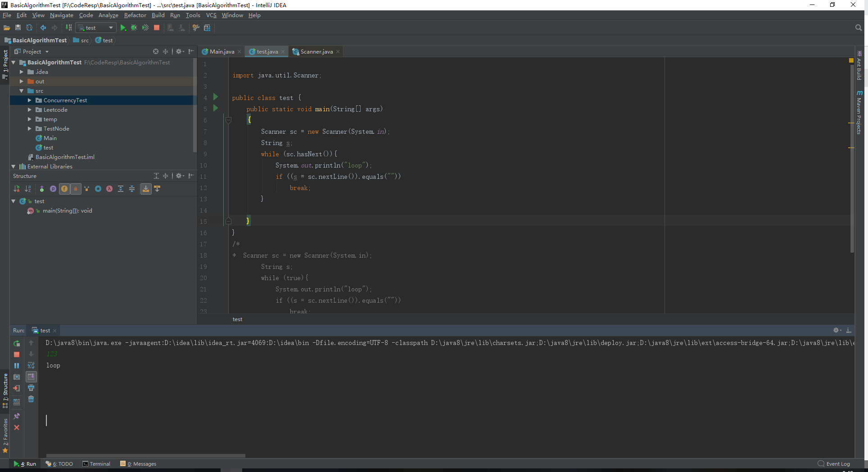Toggle Sort by Visibility in Structure panel
Viewport: 868px width, 472px height.
tap(16, 189)
